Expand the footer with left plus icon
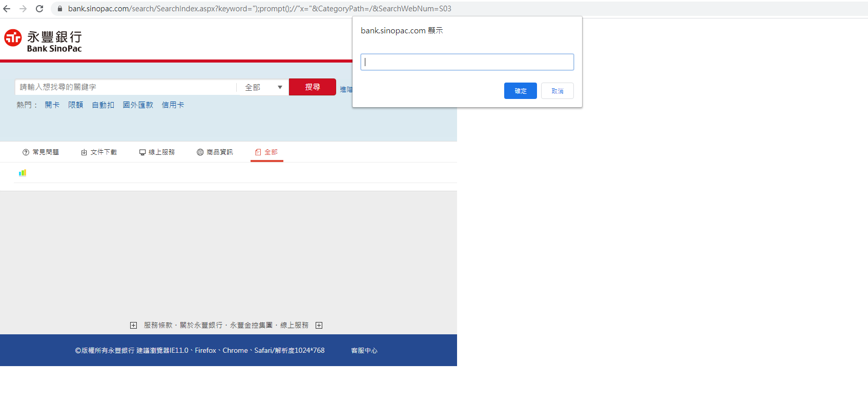This screenshot has width=868, height=402. click(x=133, y=325)
